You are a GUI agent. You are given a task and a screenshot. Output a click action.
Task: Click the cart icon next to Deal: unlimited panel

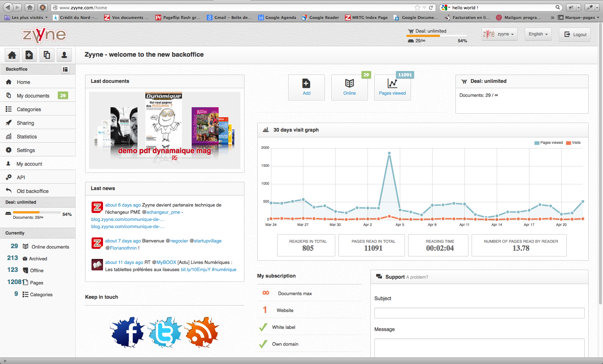[x=464, y=81]
